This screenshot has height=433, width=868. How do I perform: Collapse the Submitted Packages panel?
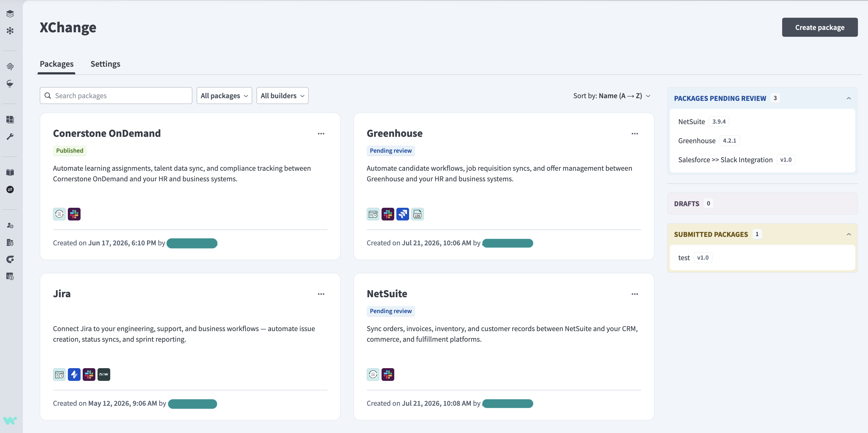849,234
